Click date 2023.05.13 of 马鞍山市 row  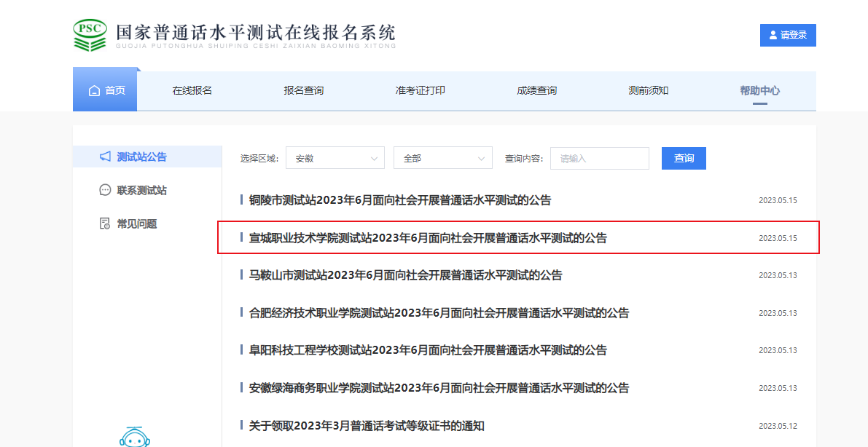click(x=778, y=275)
